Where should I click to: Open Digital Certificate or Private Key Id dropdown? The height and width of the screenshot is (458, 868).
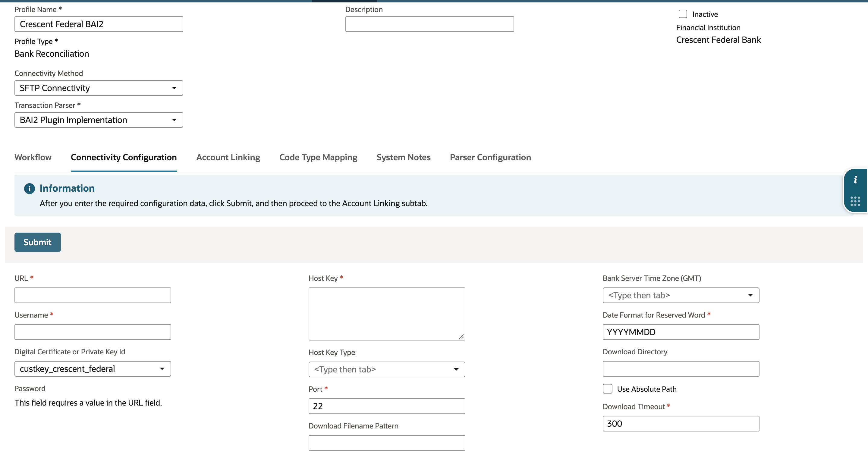[x=93, y=369]
